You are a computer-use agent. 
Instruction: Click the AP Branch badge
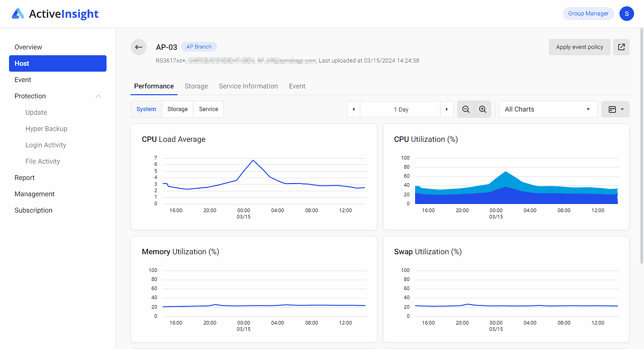tap(199, 46)
